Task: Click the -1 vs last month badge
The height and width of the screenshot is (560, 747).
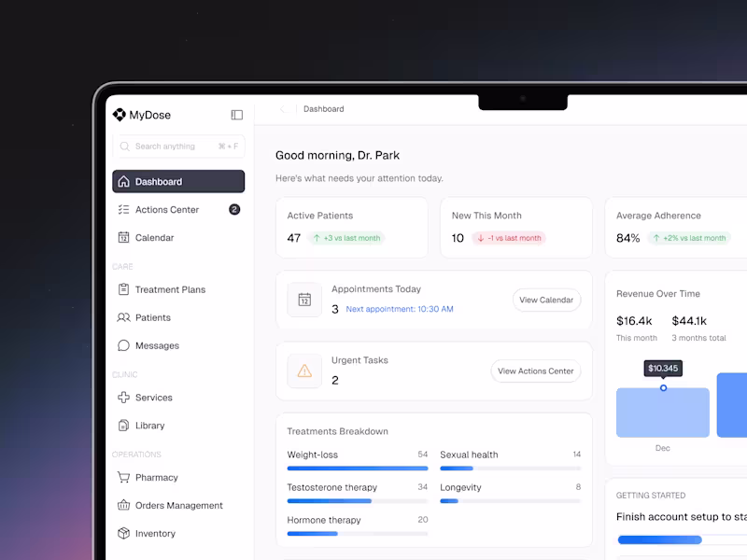Action: (509, 238)
